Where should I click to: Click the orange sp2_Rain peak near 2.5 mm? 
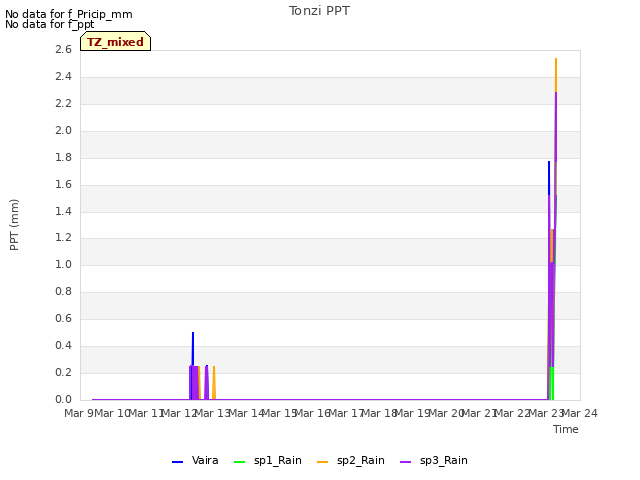pyautogui.click(x=556, y=73)
